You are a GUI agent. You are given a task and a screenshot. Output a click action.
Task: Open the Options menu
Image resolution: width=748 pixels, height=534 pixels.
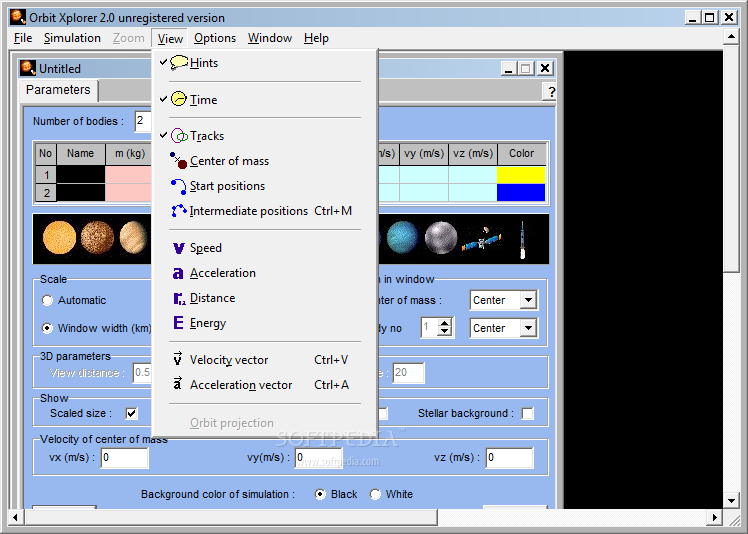coord(215,38)
